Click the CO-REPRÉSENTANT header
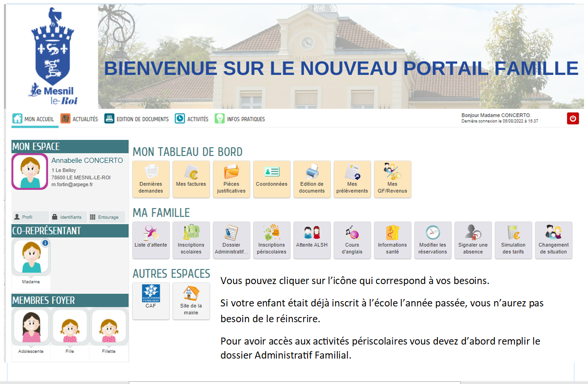Viewport: 588px width, 384px height. pos(70,231)
